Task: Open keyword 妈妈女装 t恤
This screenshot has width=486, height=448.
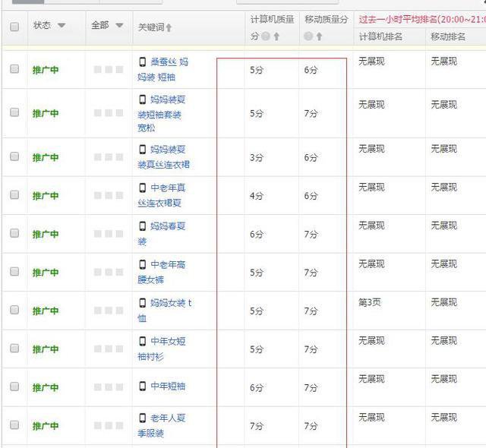Action: [165, 311]
